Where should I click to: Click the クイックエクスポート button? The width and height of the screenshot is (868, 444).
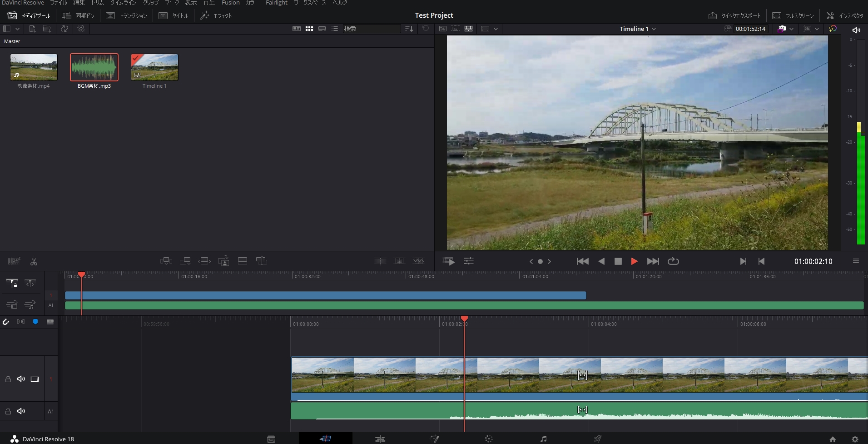point(735,15)
